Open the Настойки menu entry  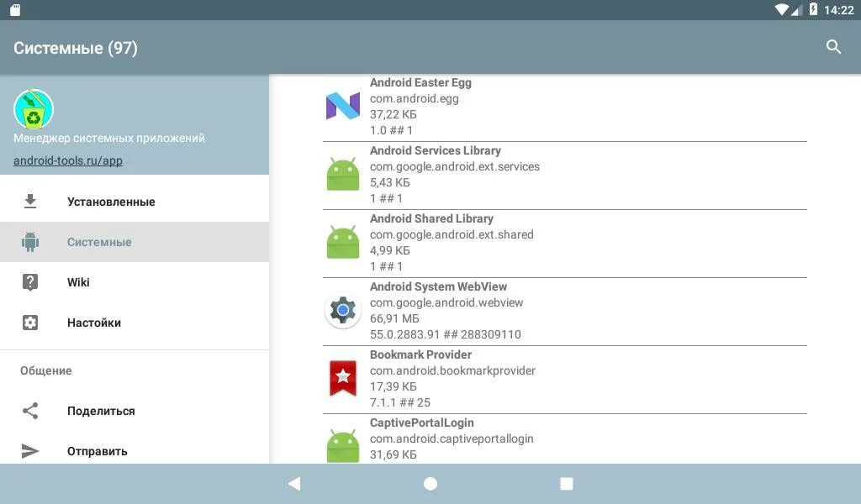135,323
